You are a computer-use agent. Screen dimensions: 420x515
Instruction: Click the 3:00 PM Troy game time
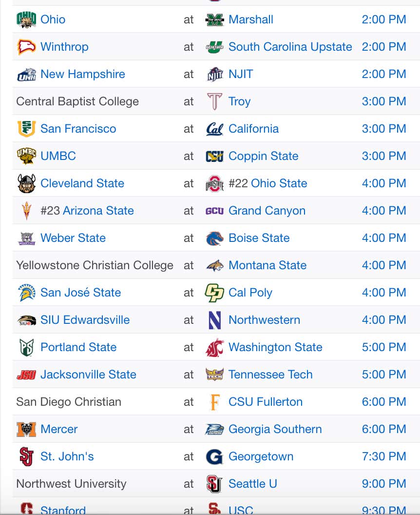pyautogui.click(x=384, y=101)
